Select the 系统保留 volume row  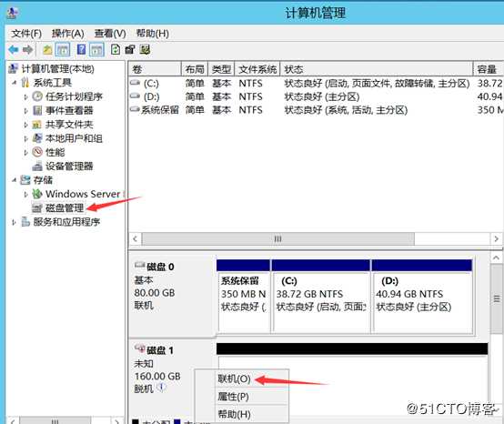coord(316,110)
